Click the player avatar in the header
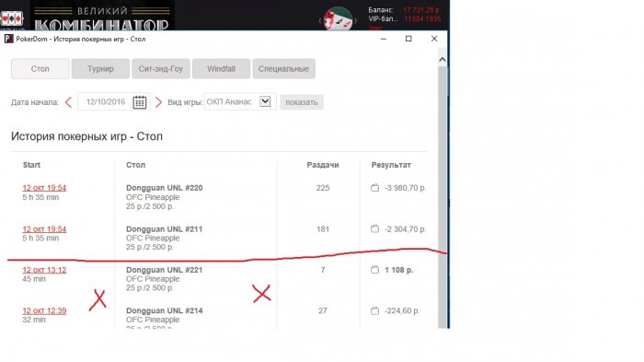This screenshot has width=644, height=362. (x=338, y=19)
